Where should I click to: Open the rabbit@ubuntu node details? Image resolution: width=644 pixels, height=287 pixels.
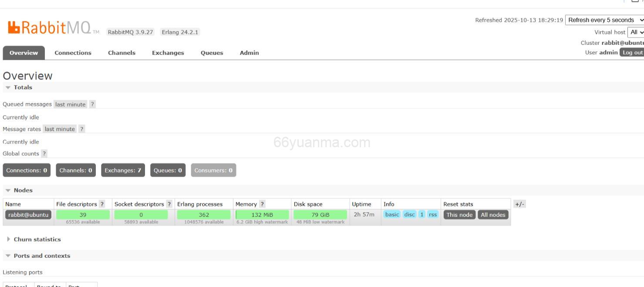(28, 215)
